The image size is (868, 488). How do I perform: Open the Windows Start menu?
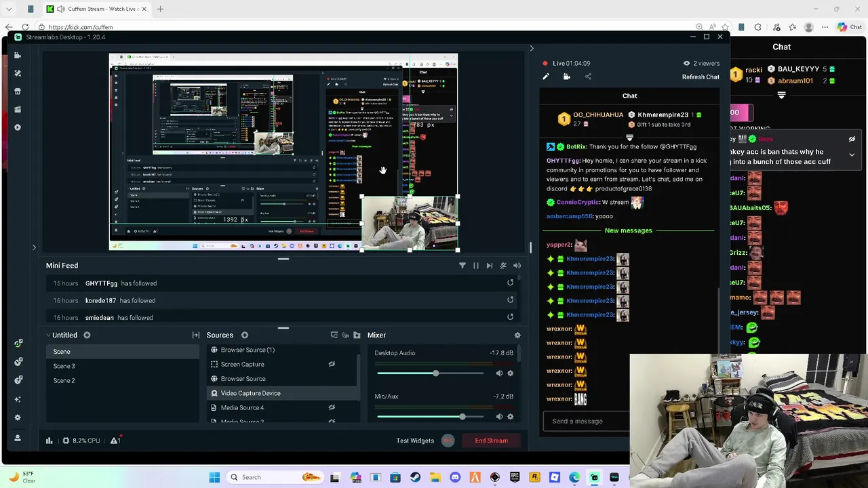click(x=214, y=477)
